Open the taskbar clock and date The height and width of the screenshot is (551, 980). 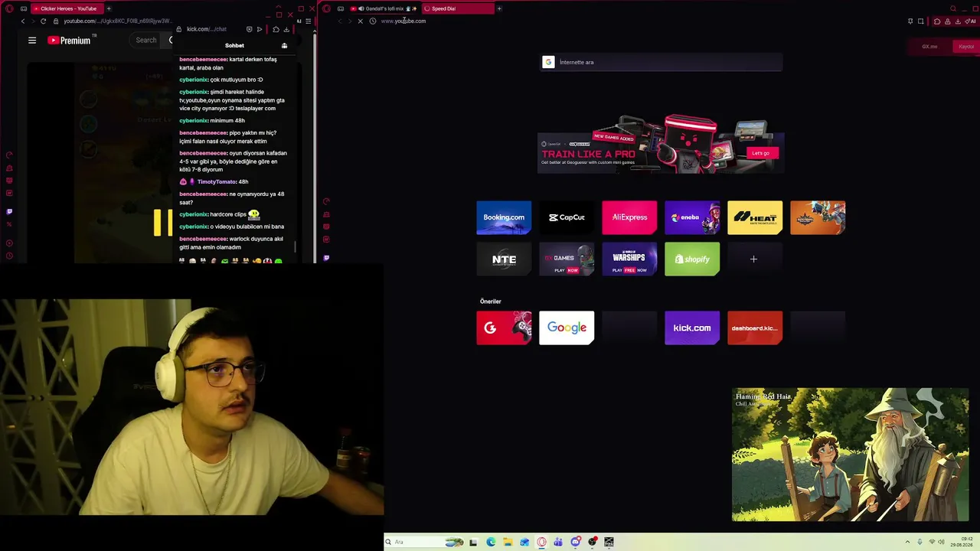pyautogui.click(x=961, y=542)
